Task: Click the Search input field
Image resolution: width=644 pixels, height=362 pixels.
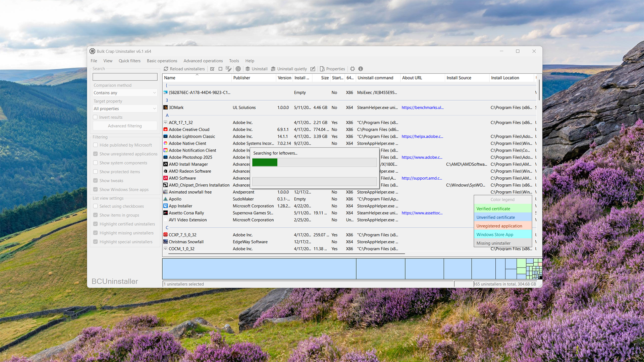Action: coord(125,77)
